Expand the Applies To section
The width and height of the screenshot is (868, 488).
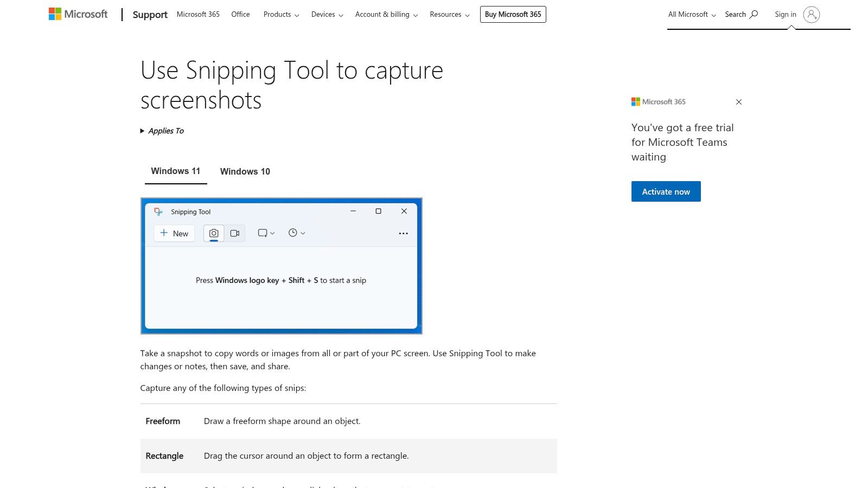[162, 131]
